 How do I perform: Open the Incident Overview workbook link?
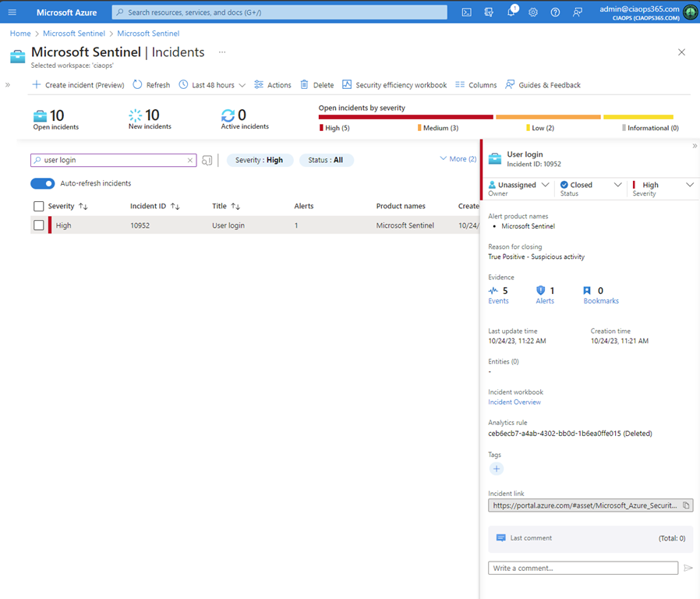[514, 402]
